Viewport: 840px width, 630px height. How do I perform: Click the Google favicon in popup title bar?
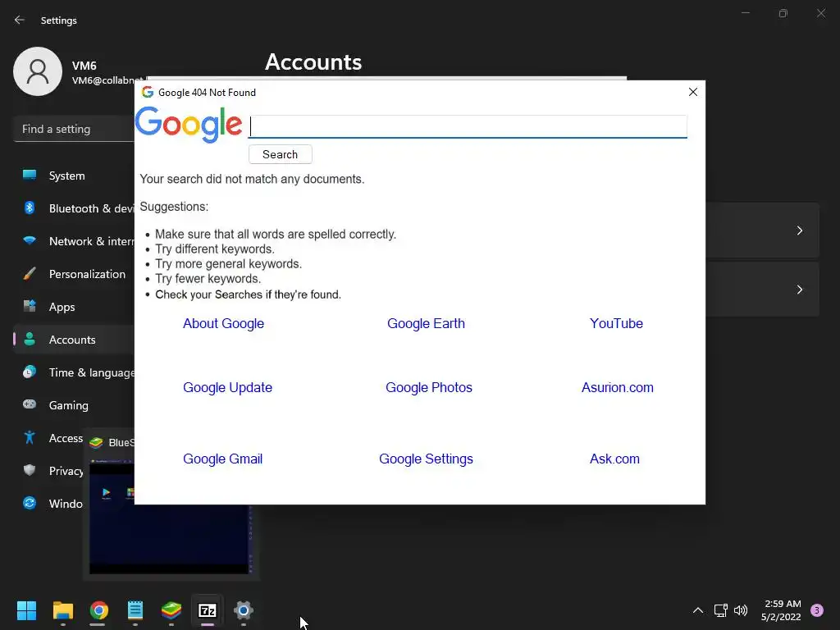tap(148, 92)
